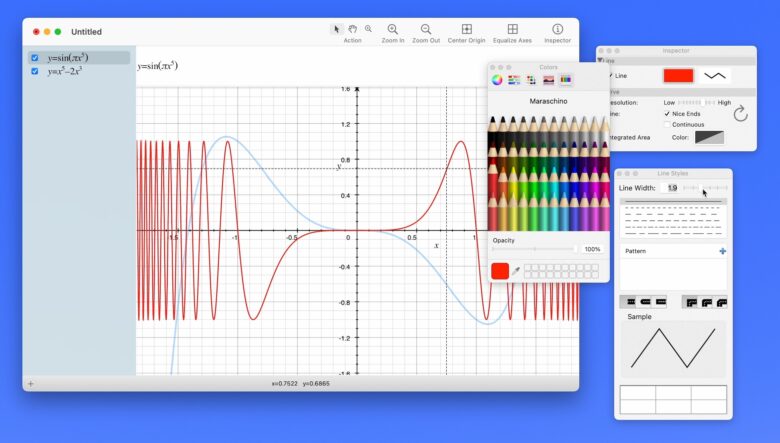The height and width of the screenshot is (443, 780).
Task: Click the current red swatch in Colors
Action: [x=500, y=270]
